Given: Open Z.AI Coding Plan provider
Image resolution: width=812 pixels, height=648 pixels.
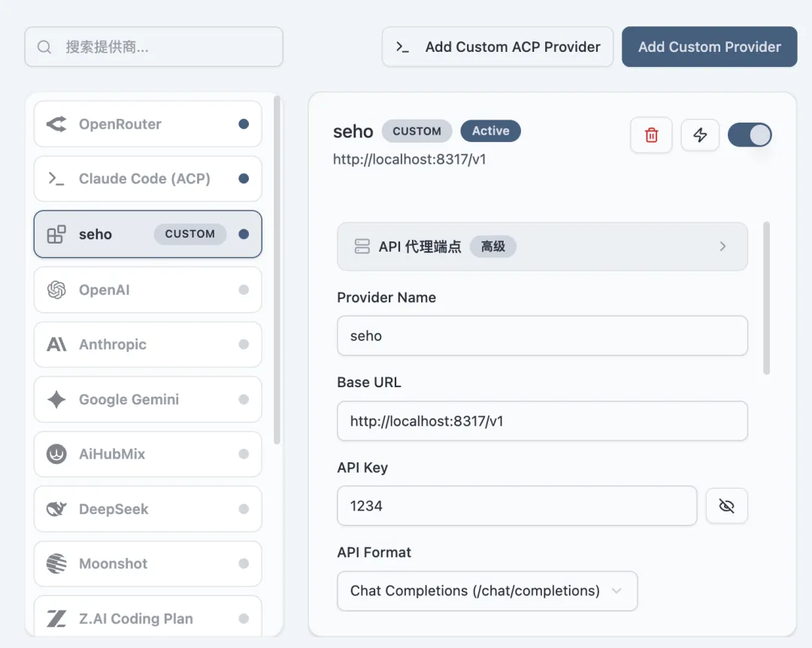Looking at the screenshot, I should point(147,619).
